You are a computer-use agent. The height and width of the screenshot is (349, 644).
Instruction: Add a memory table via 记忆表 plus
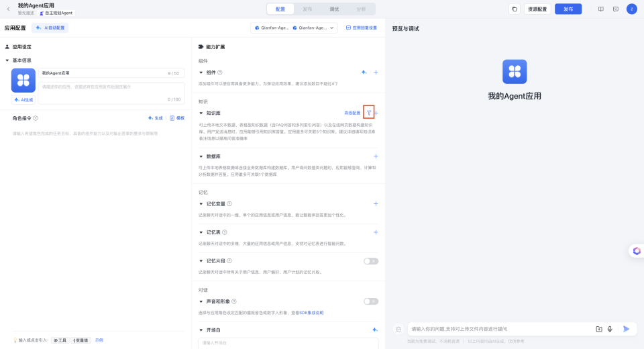(376, 232)
